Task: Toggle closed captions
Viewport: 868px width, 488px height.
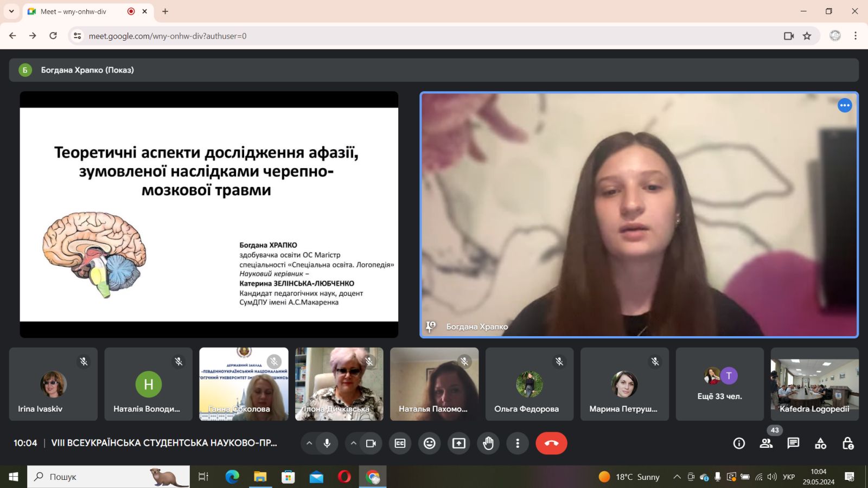Action: coord(400,444)
